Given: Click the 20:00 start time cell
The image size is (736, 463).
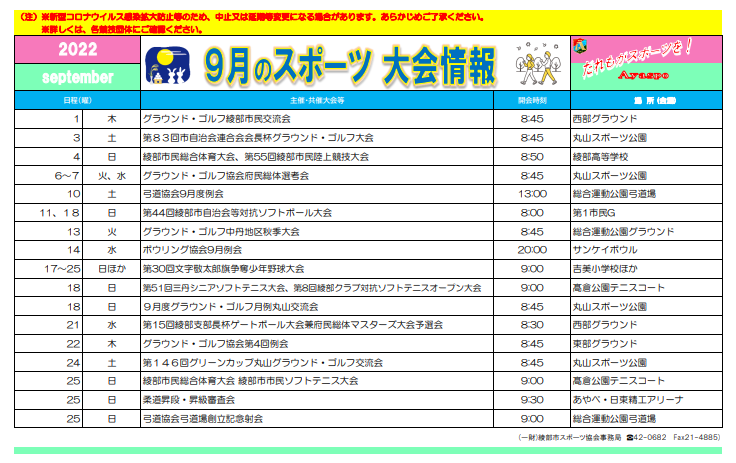Looking at the screenshot, I should point(532,249).
